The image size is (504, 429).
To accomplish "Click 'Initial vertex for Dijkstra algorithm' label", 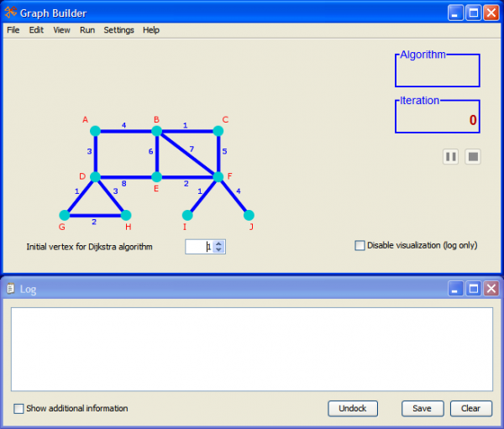I will tap(89, 247).
